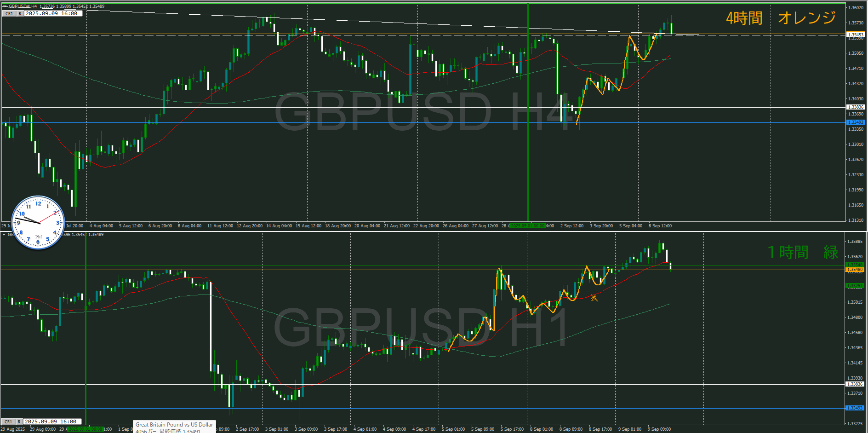Click the 1.34145 value on the H1 price scale
The width and height of the screenshot is (868, 433).
(855, 363)
